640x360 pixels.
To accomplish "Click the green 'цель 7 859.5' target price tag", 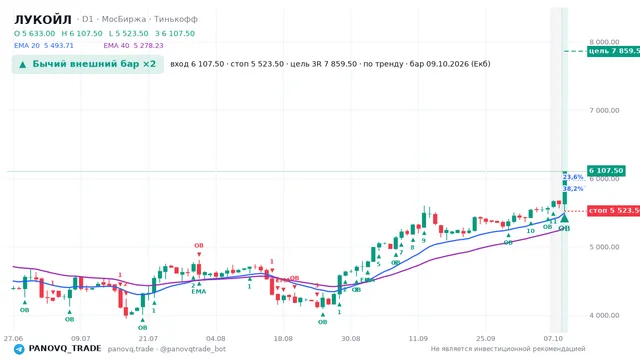I will pos(613,51).
